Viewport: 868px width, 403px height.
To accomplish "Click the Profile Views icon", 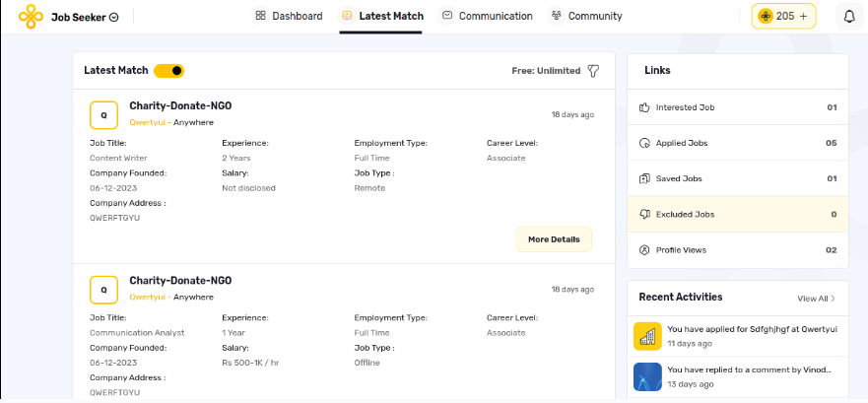I will (x=645, y=250).
